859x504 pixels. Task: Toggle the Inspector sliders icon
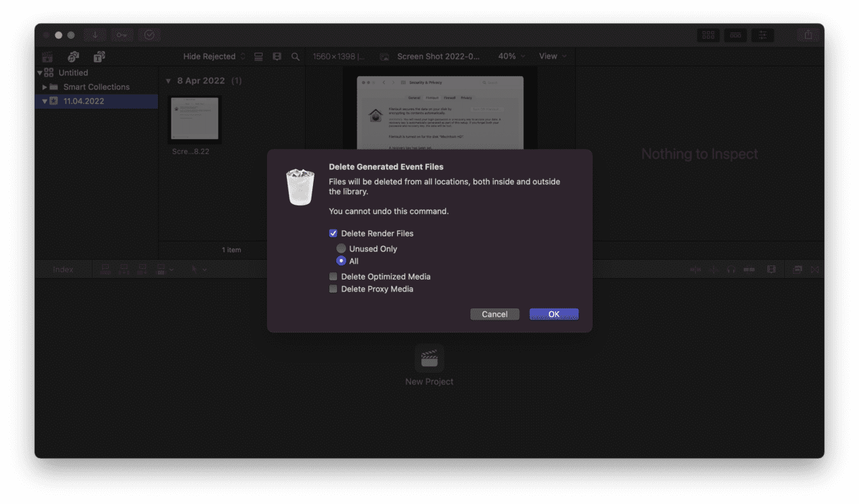pyautogui.click(x=762, y=35)
